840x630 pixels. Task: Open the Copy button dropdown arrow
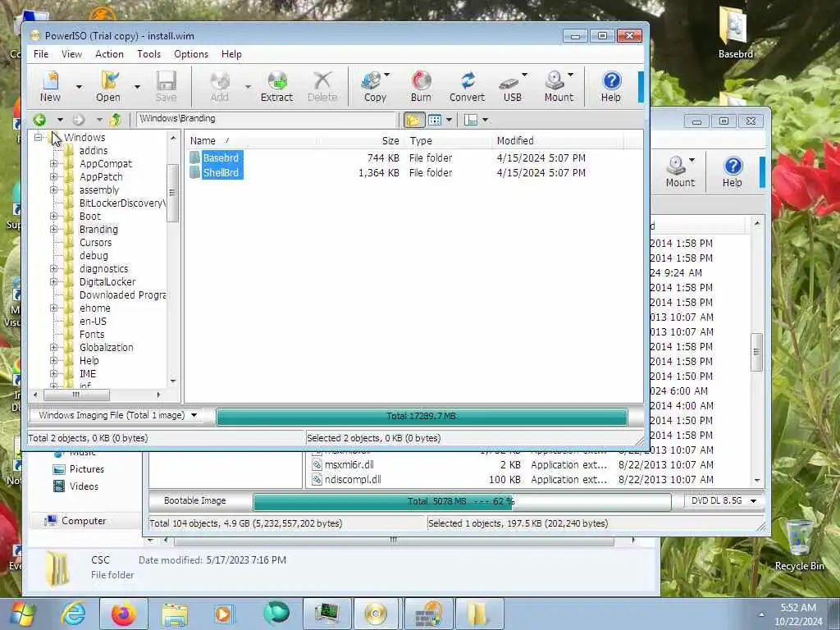point(387,75)
